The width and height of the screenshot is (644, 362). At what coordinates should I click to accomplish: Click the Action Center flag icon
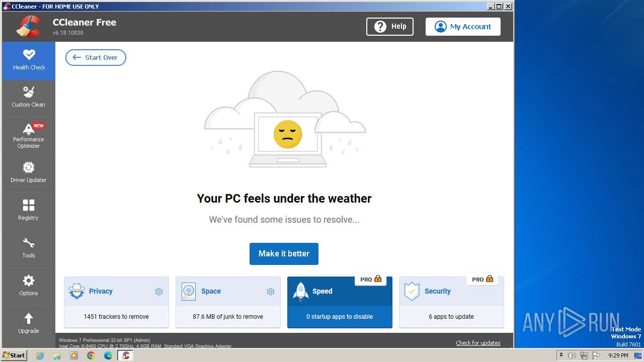pyautogui.click(x=596, y=355)
